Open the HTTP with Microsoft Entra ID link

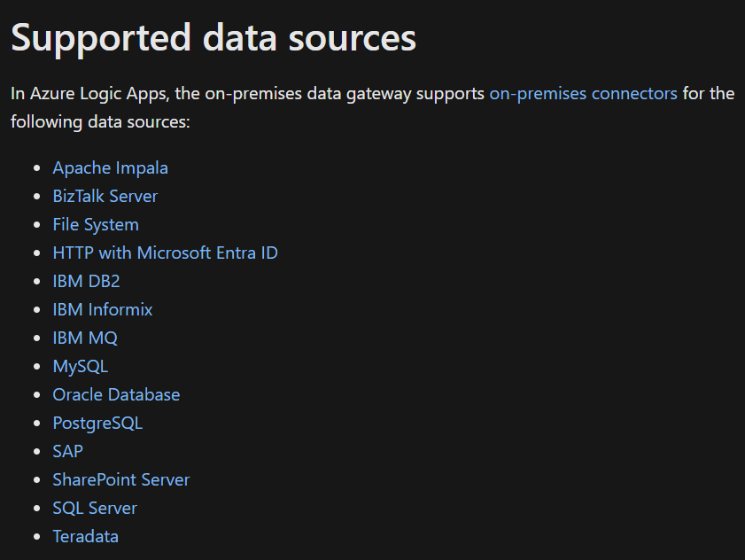(165, 253)
